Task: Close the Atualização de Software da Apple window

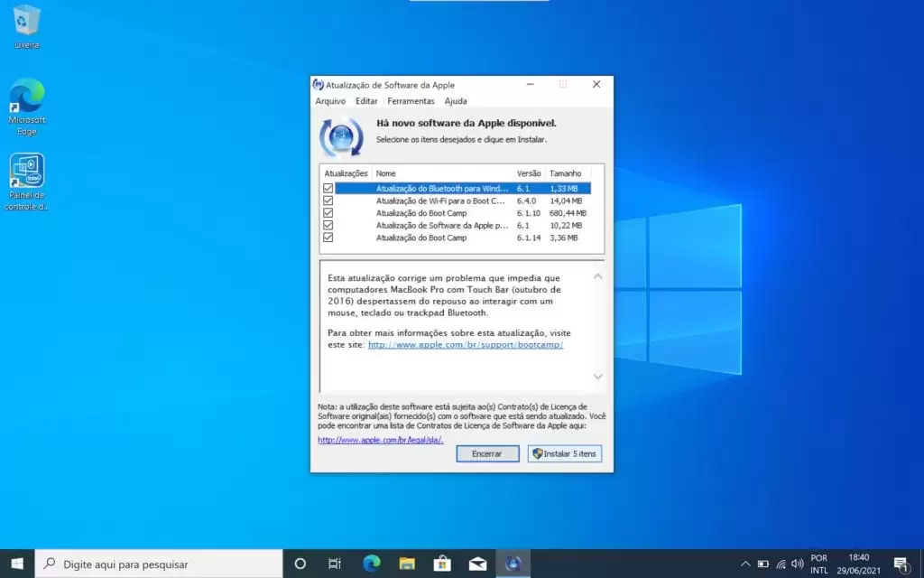Action: coord(596,84)
